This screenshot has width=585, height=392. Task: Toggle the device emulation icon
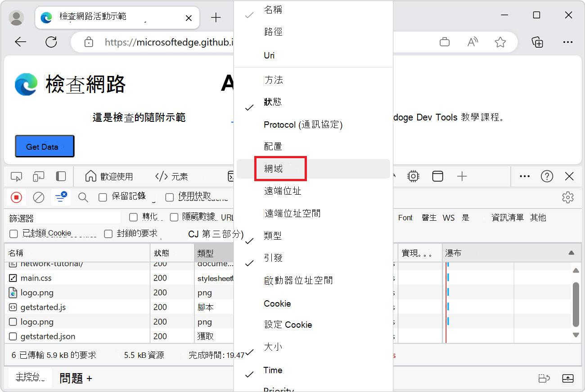click(39, 176)
